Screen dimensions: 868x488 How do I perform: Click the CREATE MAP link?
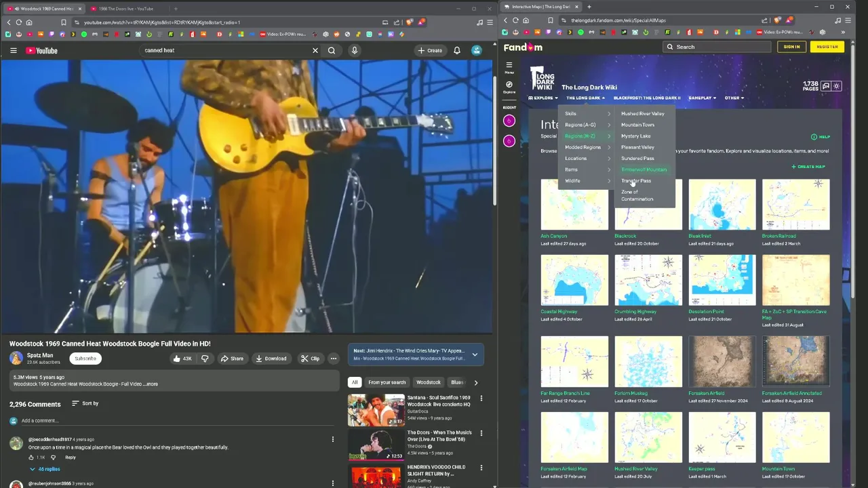tap(808, 167)
